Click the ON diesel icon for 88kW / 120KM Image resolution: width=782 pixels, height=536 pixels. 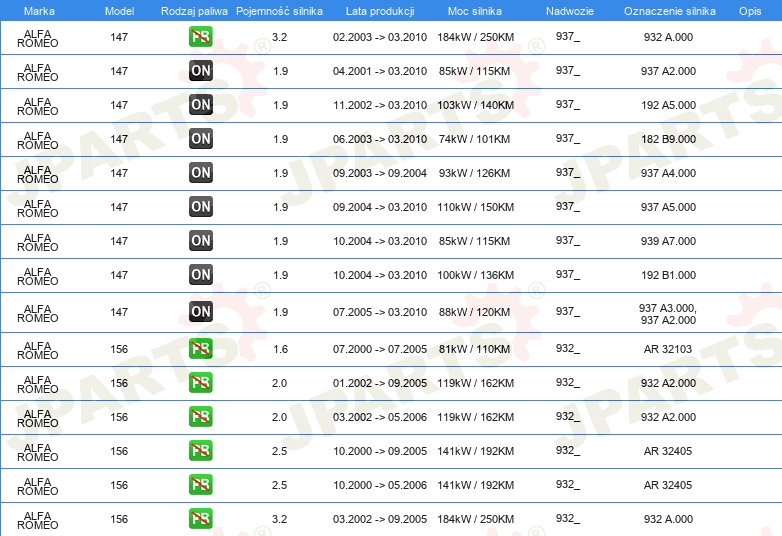coord(200,312)
